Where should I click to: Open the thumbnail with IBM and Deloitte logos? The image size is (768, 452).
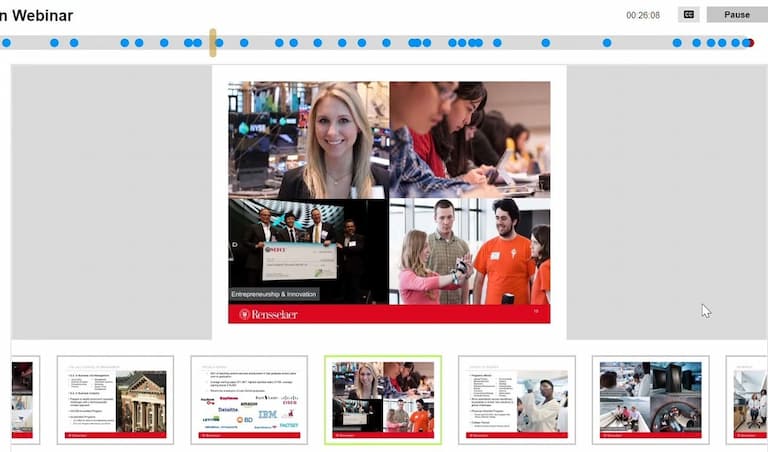(x=249, y=400)
